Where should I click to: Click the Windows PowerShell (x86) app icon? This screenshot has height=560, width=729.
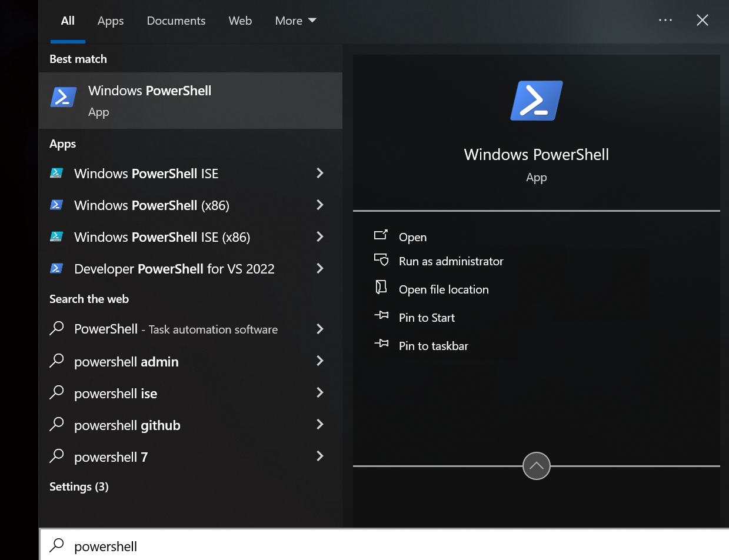click(x=56, y=205)
